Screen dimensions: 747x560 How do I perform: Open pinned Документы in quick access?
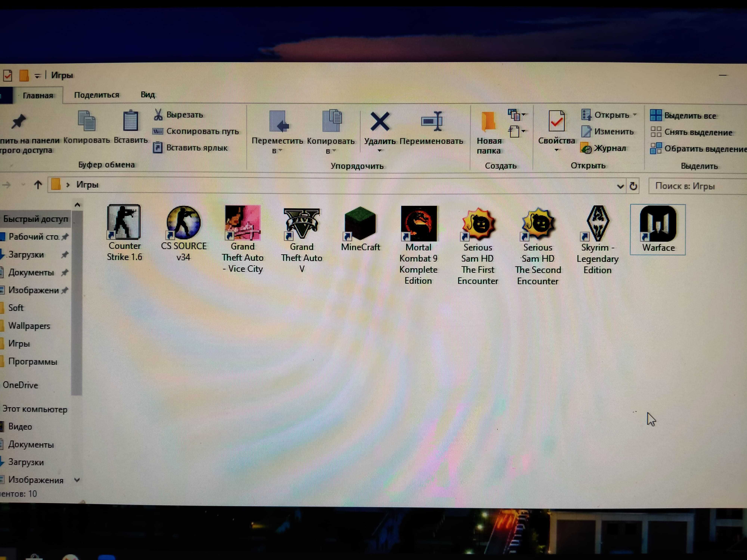(31, 273)
